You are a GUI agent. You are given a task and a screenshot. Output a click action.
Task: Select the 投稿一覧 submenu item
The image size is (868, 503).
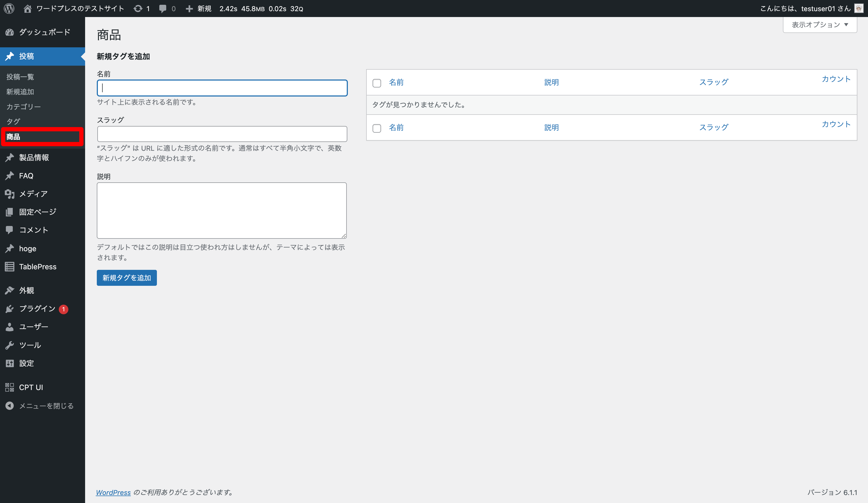(x=20, y=77)
